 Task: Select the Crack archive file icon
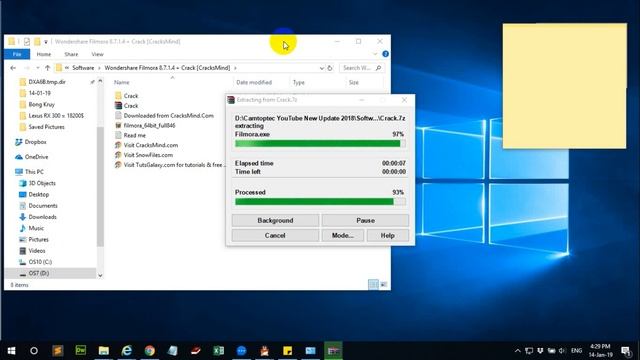(x=118, y=105)
